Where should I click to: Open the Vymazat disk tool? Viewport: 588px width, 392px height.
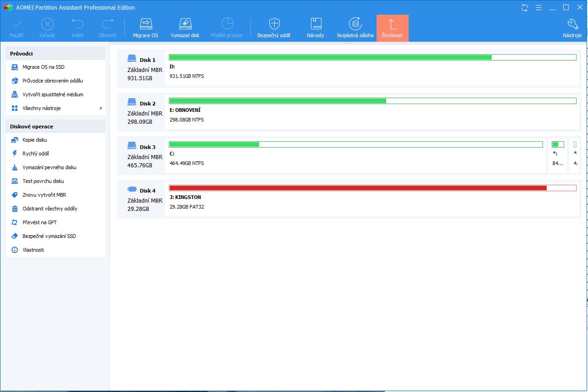coord(185,27)
